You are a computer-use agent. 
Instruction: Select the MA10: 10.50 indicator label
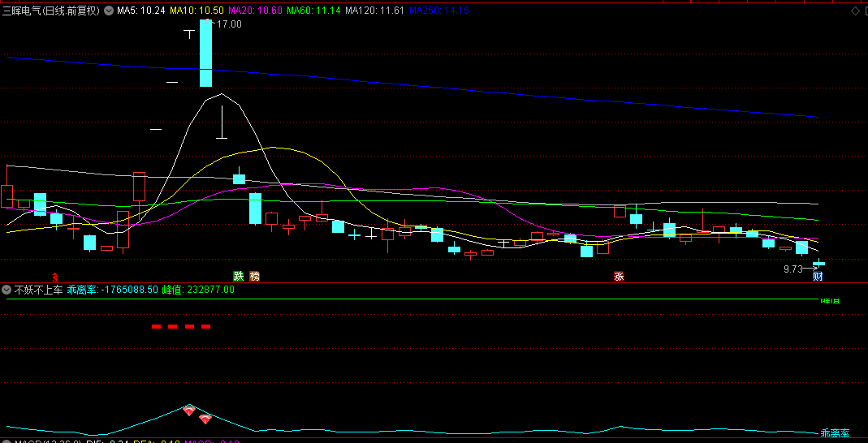[x=196, y=10]
